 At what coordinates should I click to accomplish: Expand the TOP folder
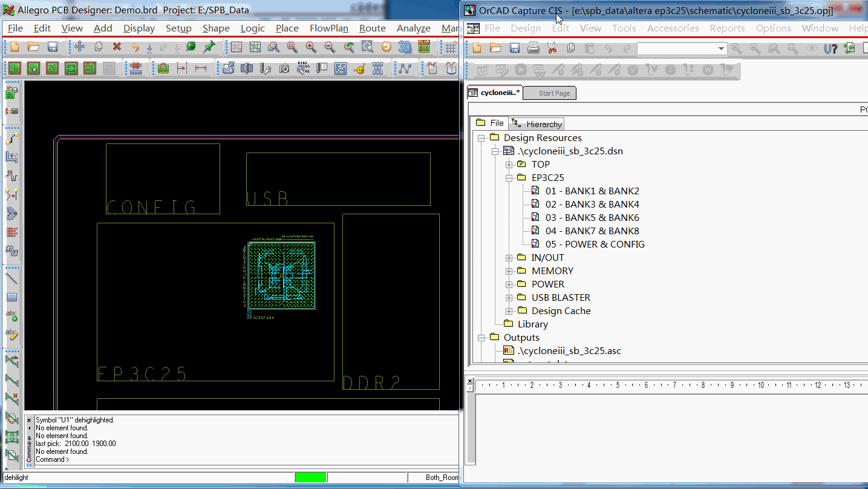coord(509,165)
